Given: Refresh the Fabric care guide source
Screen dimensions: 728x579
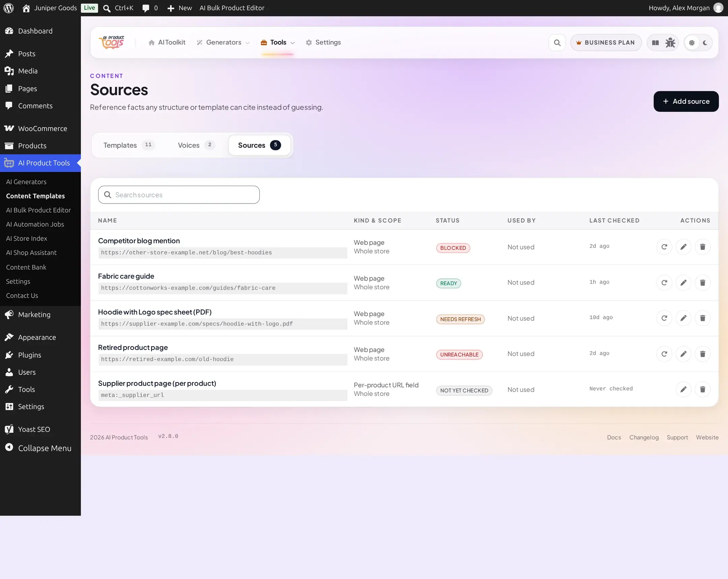Looking at the screenshot, I should pos(664,282).
